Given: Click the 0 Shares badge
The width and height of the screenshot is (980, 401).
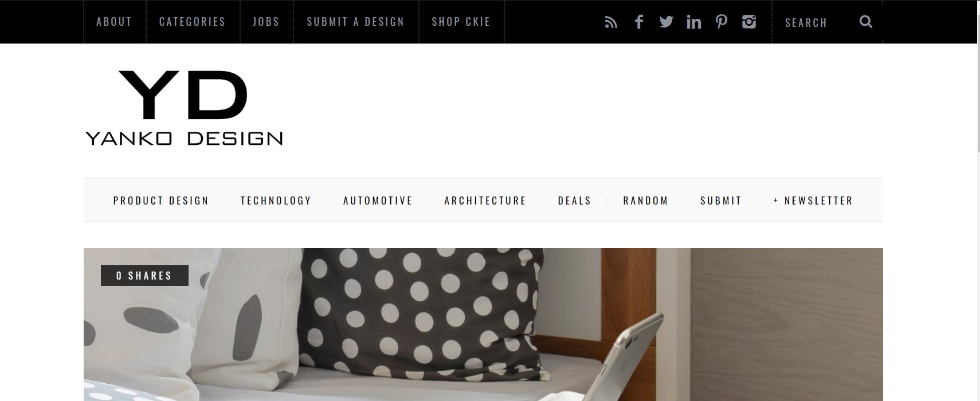Looking at the screenshot, I should point(144,276).
